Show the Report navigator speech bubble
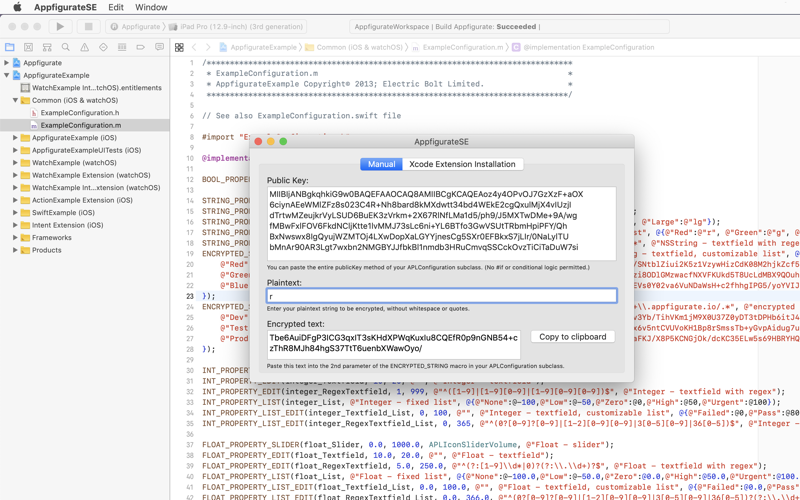800x500 pixels. (159, 47)
